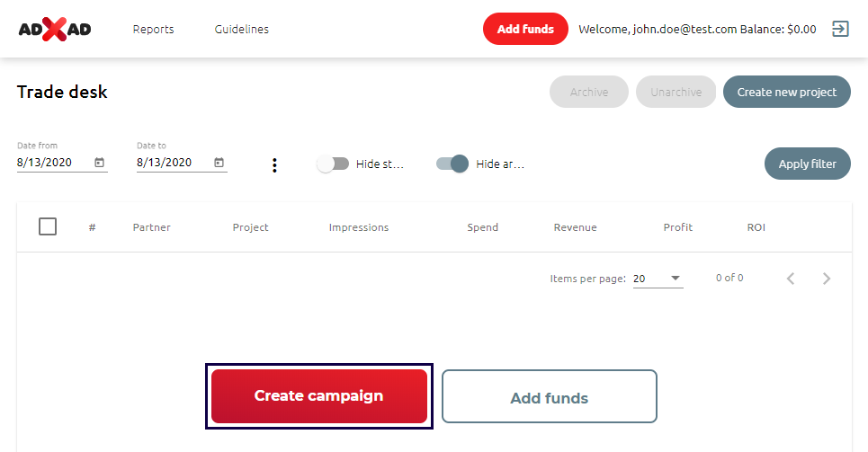Expand the Items per page dropdown
The image size is (868, 452).
pos(658,279)
